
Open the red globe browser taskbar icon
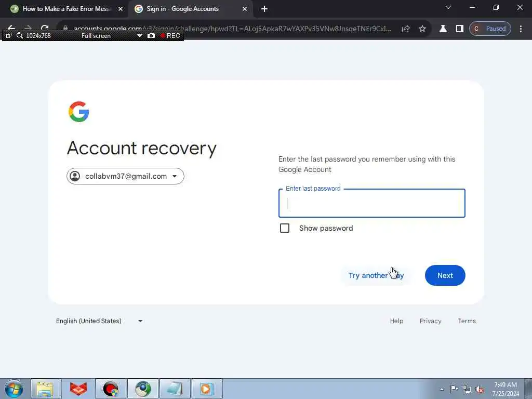click(x=111, y=389)
